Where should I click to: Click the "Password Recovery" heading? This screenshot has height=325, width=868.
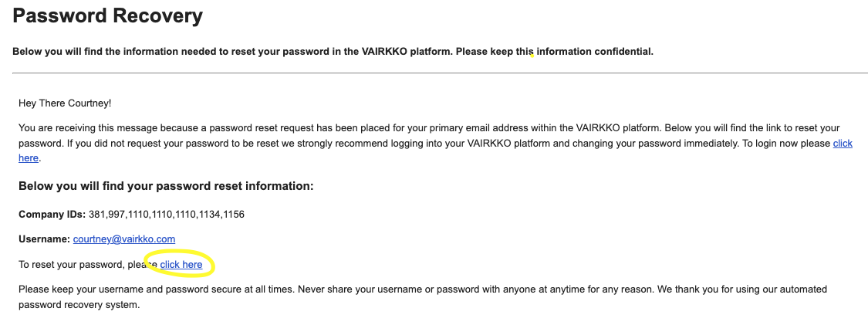[x=108, y=15]
